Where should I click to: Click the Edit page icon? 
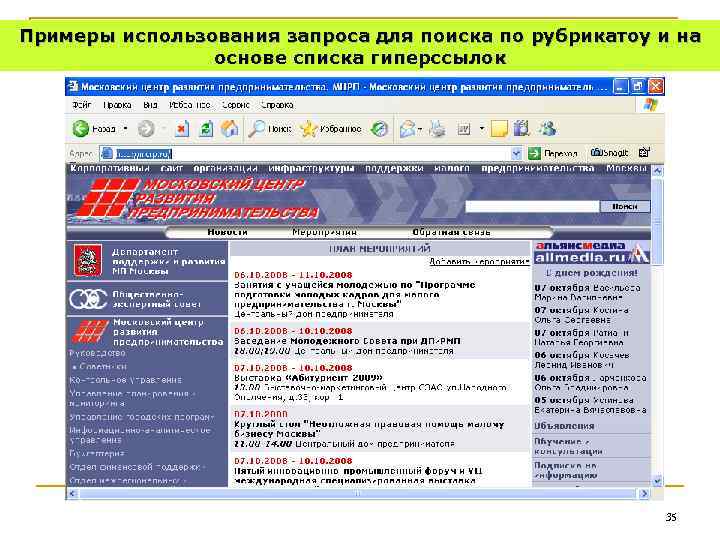(x=464, y=129)
